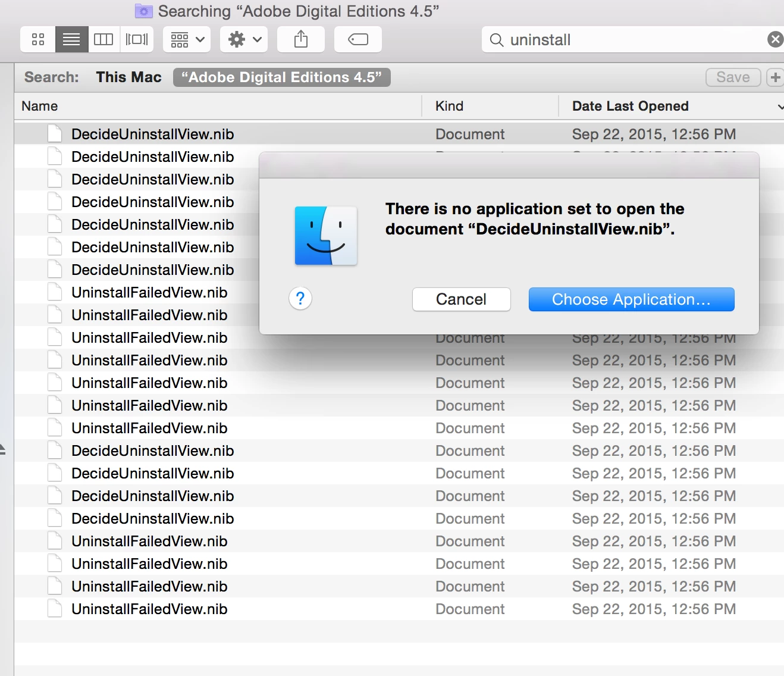Switch Finder to column view
Image resolution: width=784 pixels, height=676 pixels.
pyautogui.click(x=104, y=39)
